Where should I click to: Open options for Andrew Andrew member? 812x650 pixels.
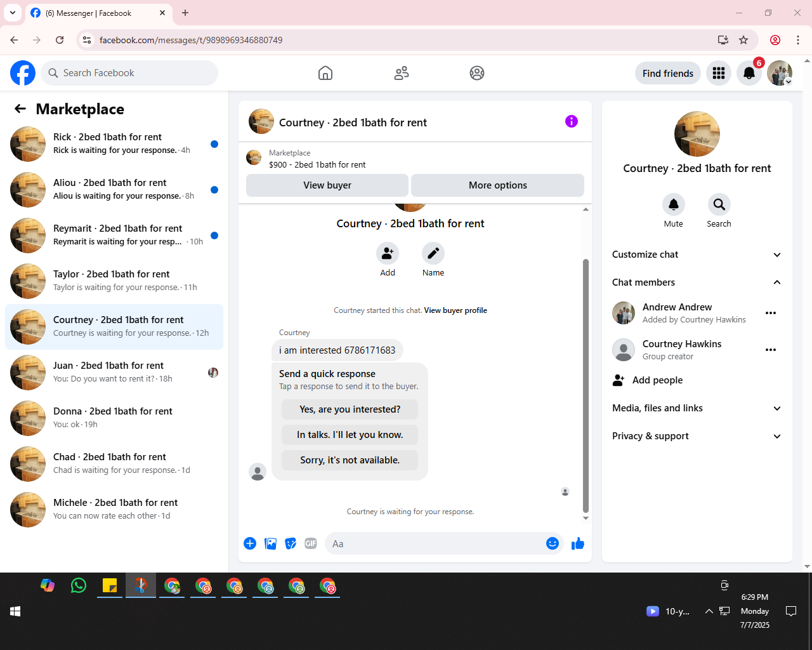tap(771, 313)
